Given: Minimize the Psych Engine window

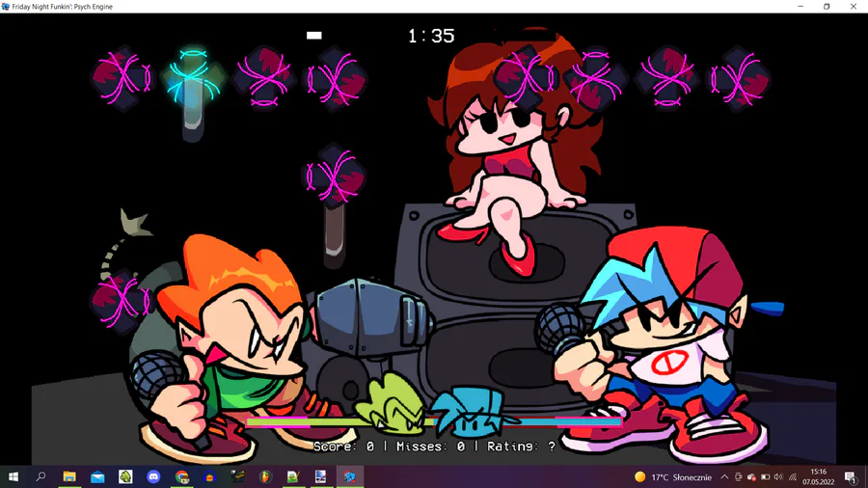Looking at the screenshot, I should [x=800, y=6].
